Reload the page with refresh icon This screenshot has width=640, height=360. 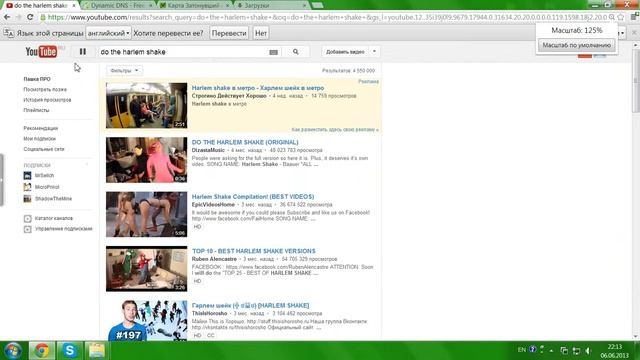(30, 17)
